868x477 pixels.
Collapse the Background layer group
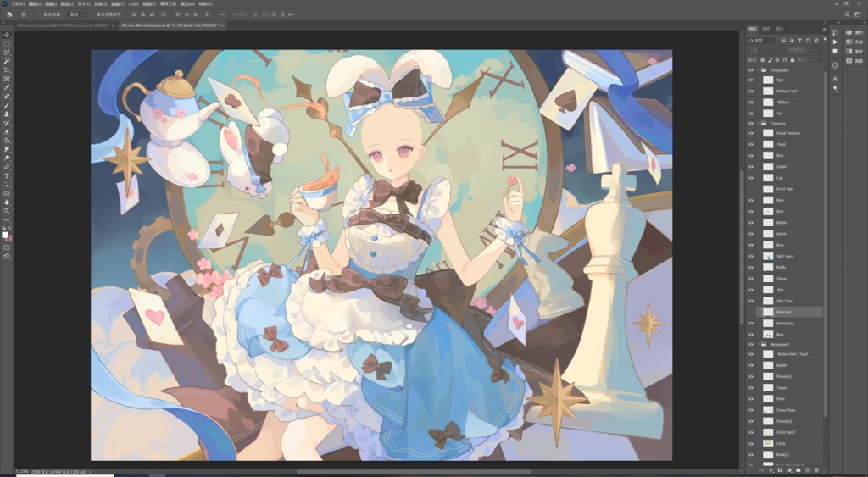coord(759,344)
